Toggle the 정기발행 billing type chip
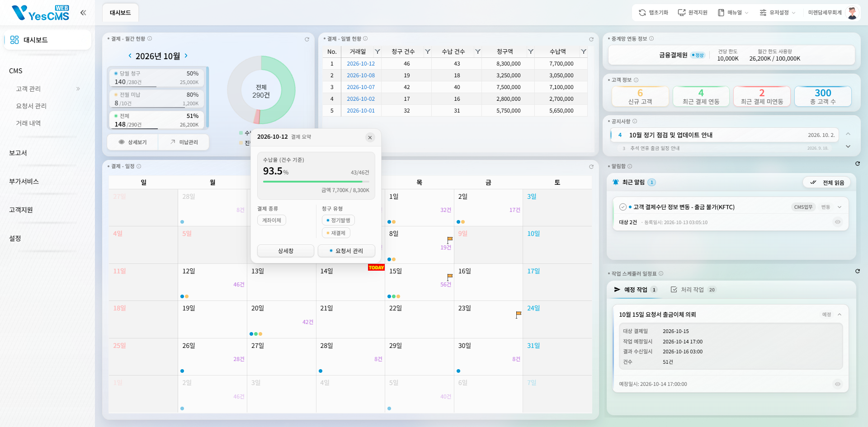The height and width of the screenshot is (427, 868). pos(338,220)
